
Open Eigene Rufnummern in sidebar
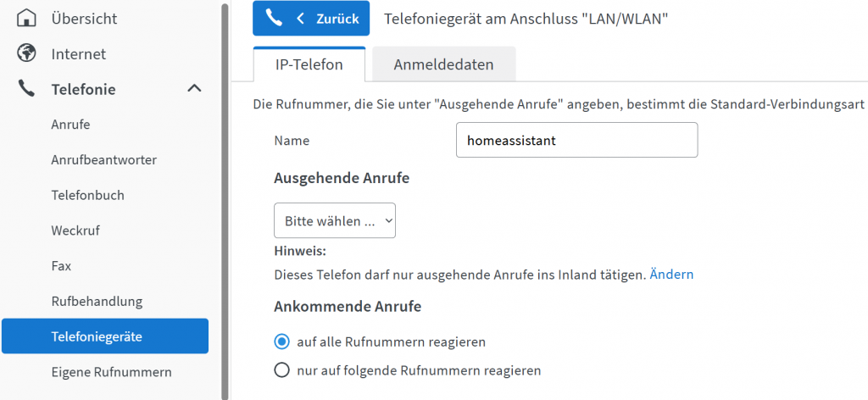111,372
